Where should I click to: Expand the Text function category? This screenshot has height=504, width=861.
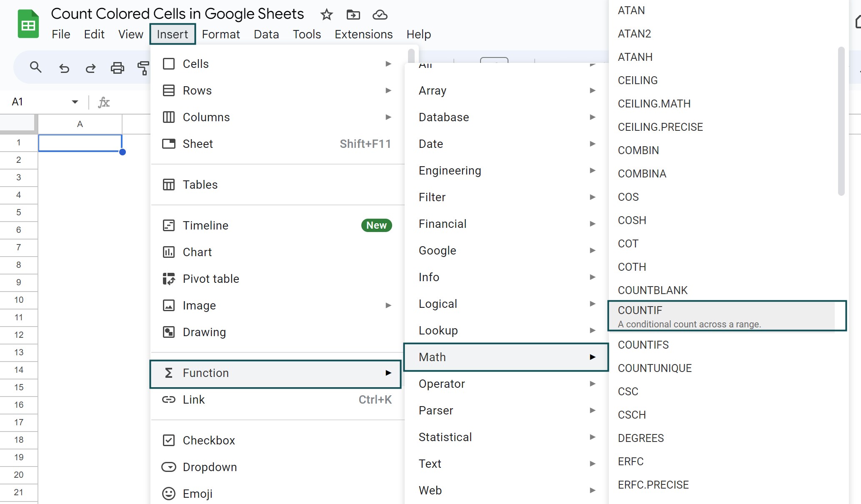[x=506, y=464]
